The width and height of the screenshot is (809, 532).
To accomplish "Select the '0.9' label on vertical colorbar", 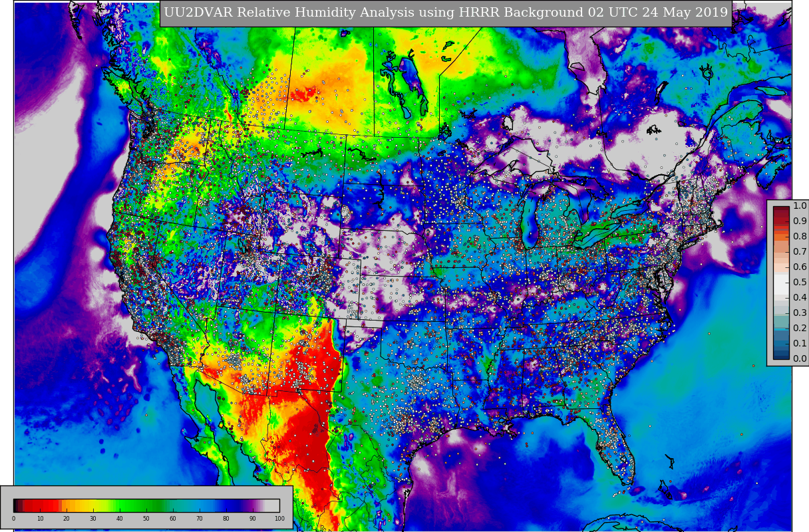I will tap(800, 221).
